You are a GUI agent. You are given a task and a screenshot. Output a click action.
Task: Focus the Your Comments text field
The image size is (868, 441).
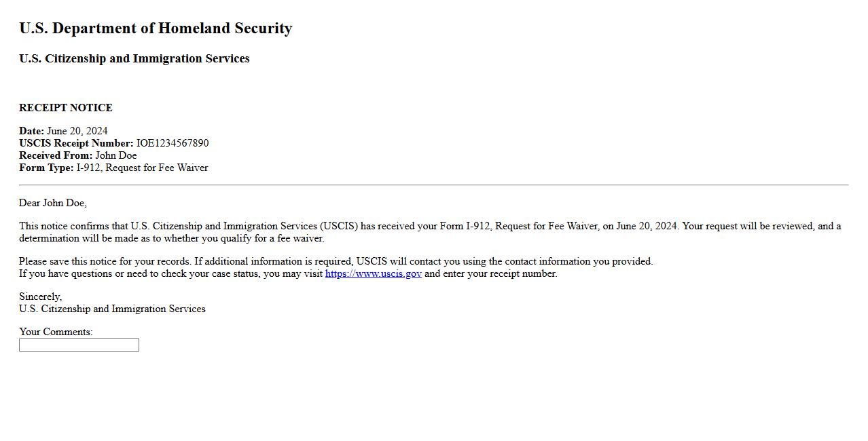tap(79, 345)
